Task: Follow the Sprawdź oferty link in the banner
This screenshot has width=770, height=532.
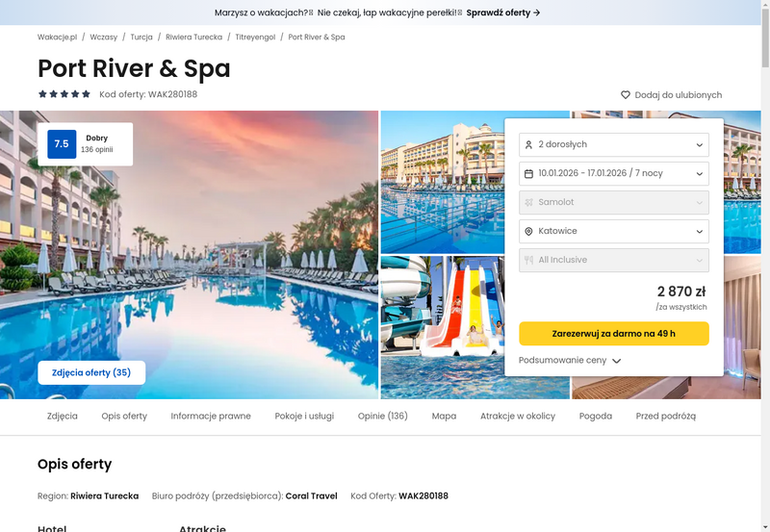Action: (x=503, y=13)
